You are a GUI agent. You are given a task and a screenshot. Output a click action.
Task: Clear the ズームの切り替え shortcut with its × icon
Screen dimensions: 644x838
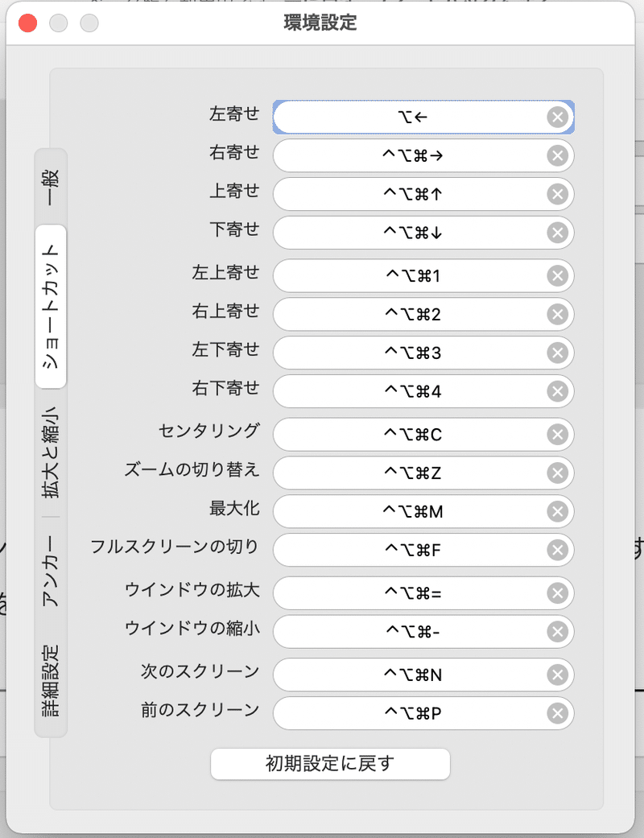[x=557, y=473]
